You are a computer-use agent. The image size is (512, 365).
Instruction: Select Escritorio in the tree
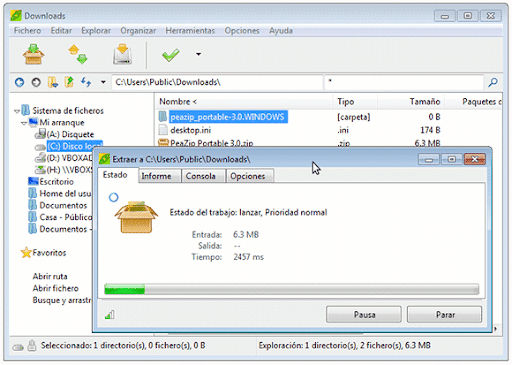click(56, 182)
